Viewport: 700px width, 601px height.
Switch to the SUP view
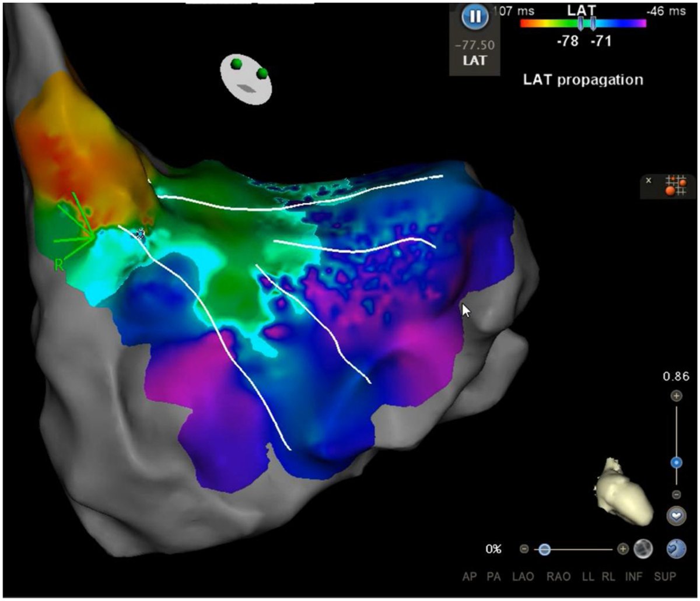point(665,577)
